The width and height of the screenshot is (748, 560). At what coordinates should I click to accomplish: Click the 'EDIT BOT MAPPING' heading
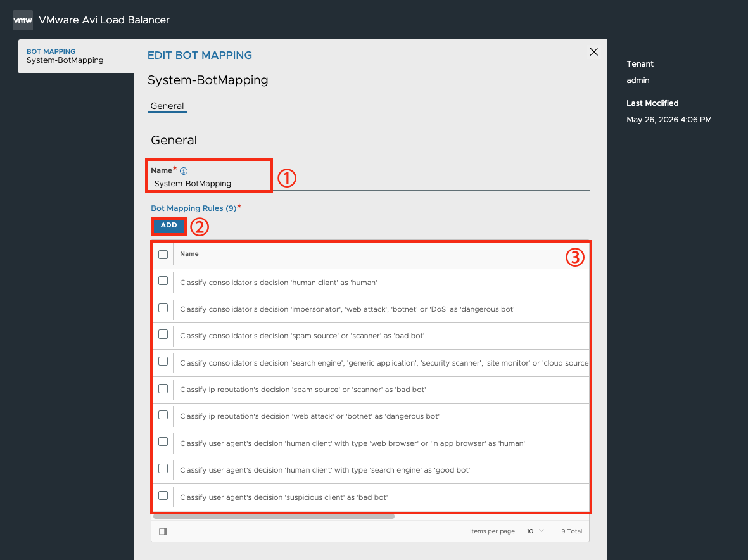click(x=200, y=55)
